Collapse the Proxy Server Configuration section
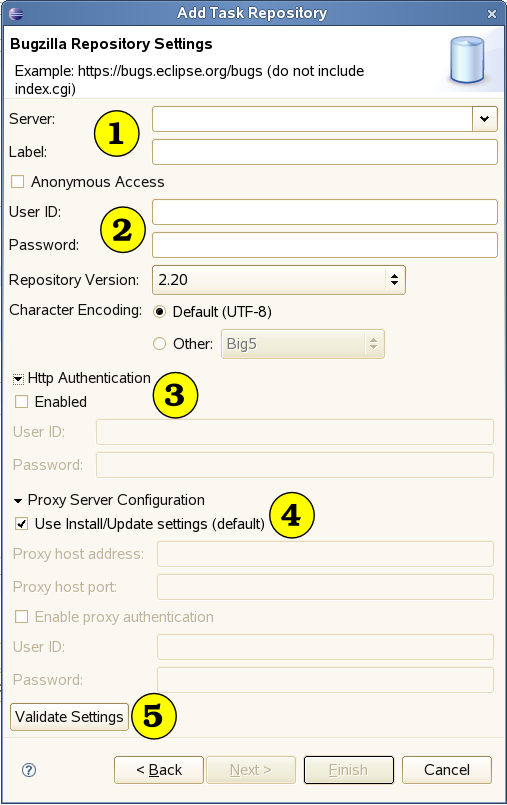Viewport: 507px width, 805px height. click(18, 501)
